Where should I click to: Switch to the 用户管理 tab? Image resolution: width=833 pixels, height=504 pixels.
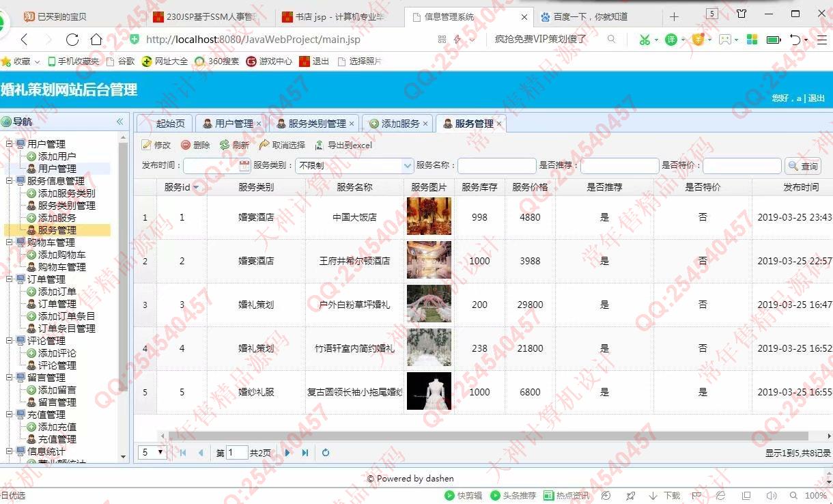(x=229, y=124)
